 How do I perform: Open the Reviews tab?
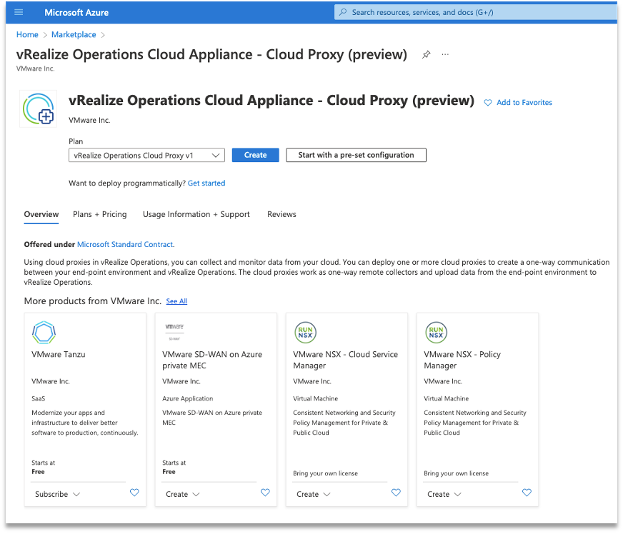click(281, 214)
